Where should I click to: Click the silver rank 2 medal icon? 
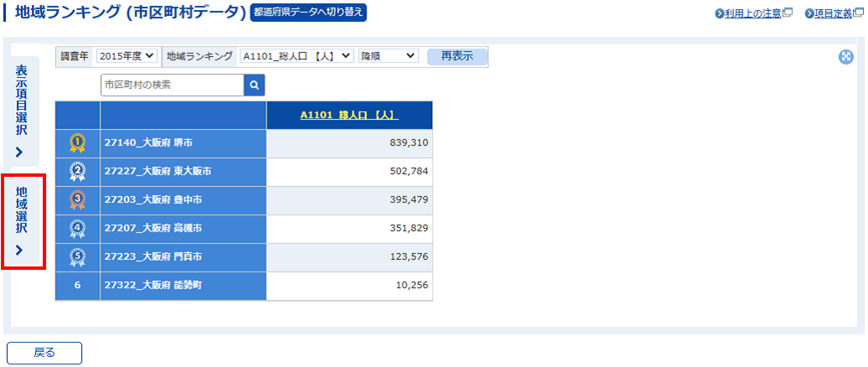(77, 172)
